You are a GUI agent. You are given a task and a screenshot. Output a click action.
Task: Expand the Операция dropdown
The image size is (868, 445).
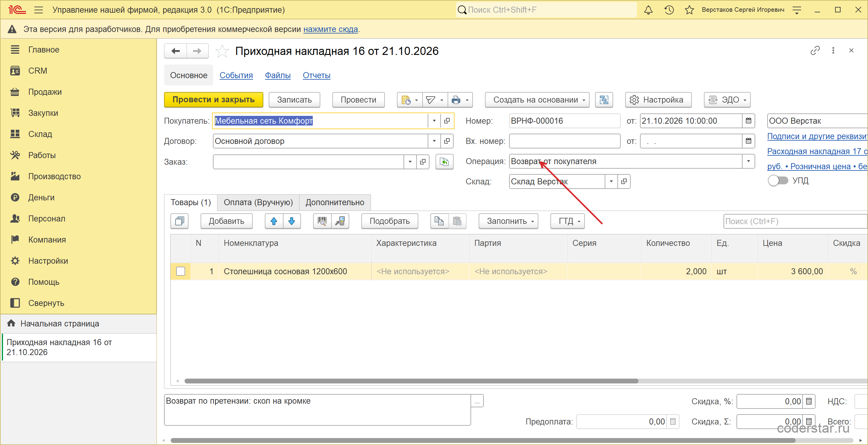click(x=748, y=161)
